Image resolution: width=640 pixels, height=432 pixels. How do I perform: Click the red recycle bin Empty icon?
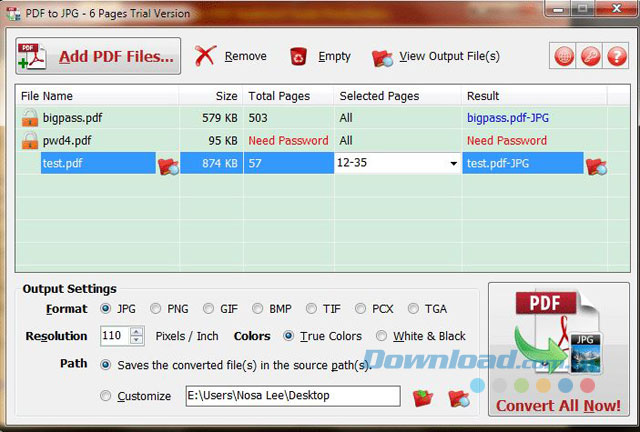(298, 56)
